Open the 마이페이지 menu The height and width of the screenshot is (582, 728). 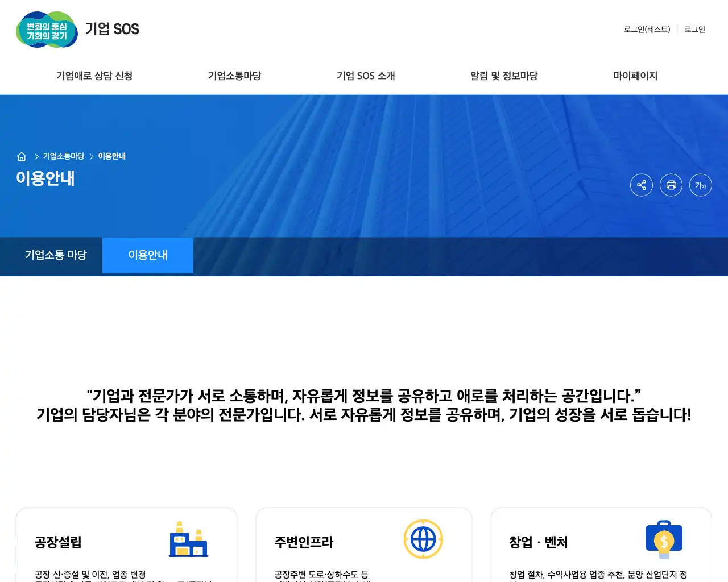(x=635, y=76)
